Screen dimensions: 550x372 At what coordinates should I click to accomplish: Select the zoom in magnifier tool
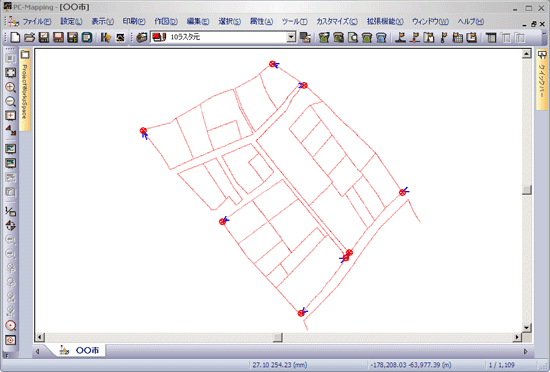11,87
